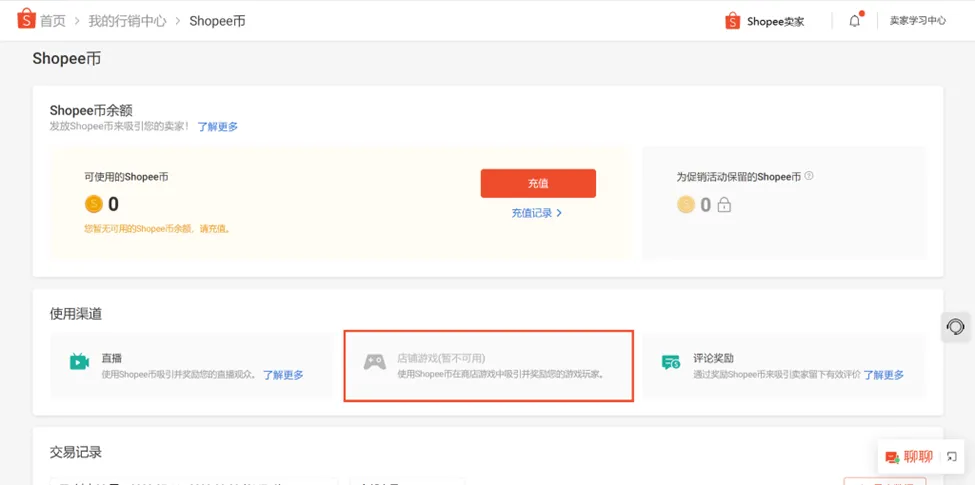Click the 评论奖励 chat icon
Viewport: 975px width, 485px height.
[x=671, y=363]
